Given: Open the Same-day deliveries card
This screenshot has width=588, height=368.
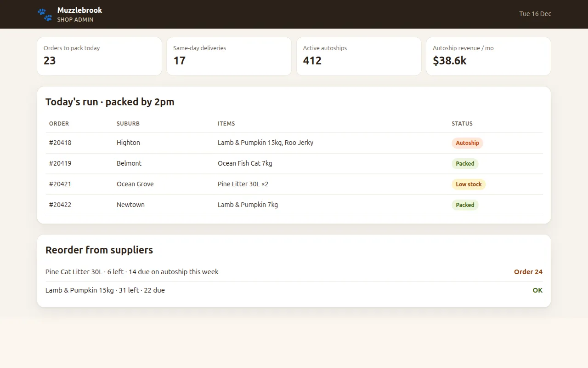Looking at the screenshot, I should click(x=229, y=56).
